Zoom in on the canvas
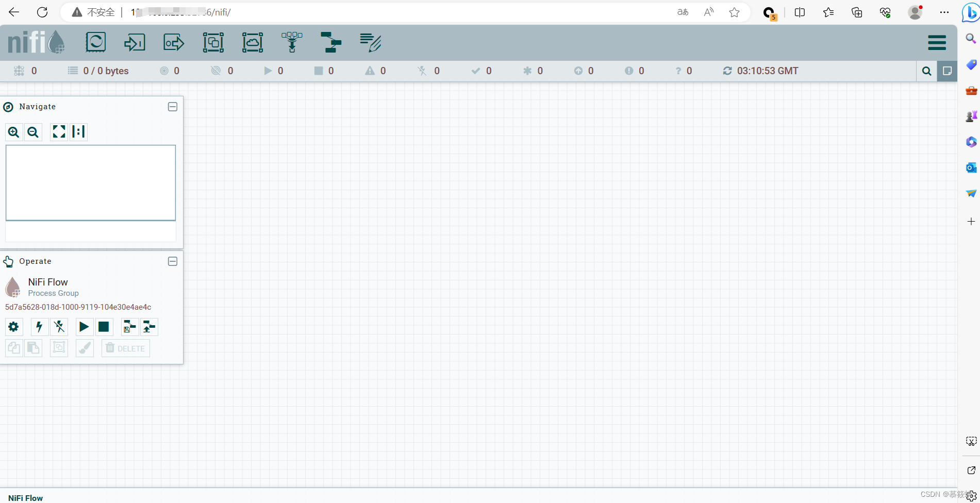Image resolution: width=980 pixels, height=503 pixels. (14, 132)
